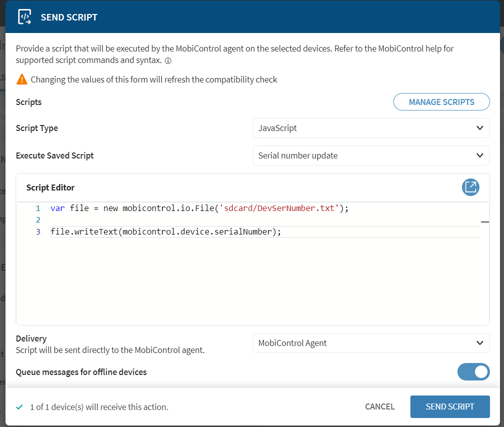The height and width of the screenshot is (427, 504).
Task: Expand the Delivery method dropdown
Action: pyautogui.click(x=371, y=343)
